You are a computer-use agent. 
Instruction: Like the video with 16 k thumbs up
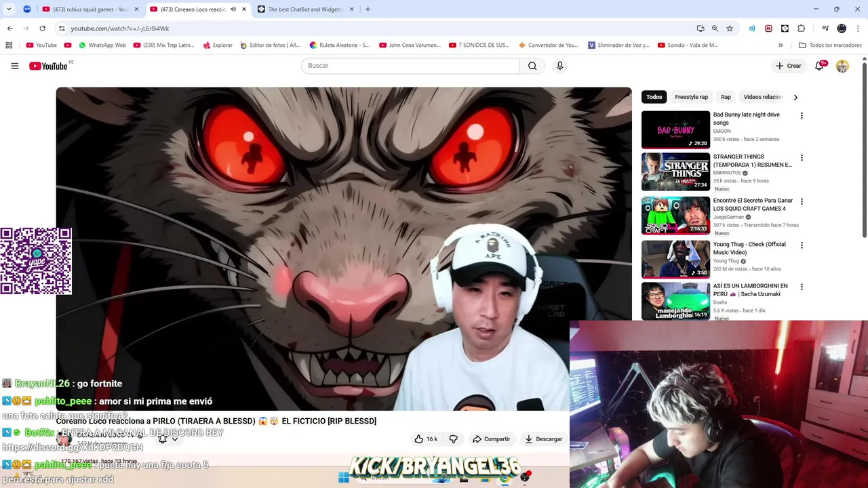tap(426, 439)
